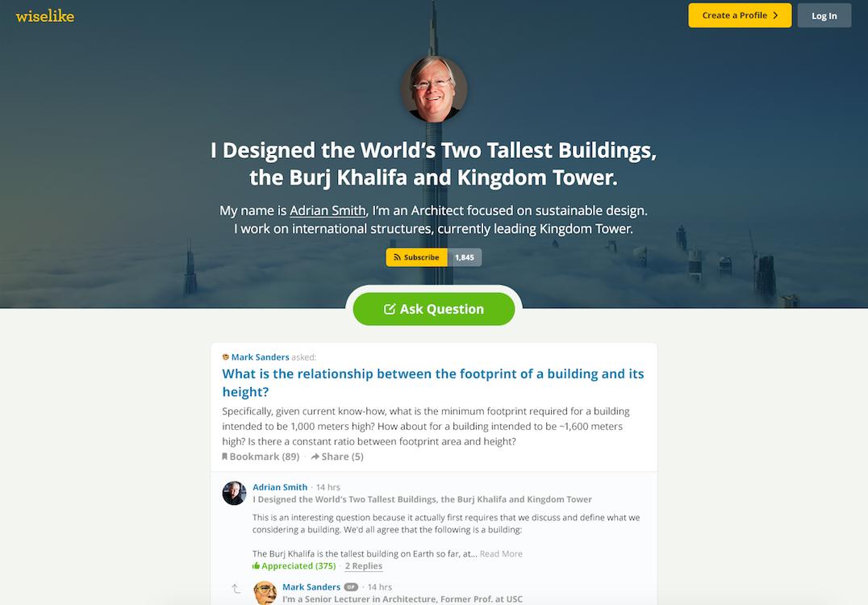Click the chevron arrow on Create a Profile

pyautogui.click(x=775, y=15)
